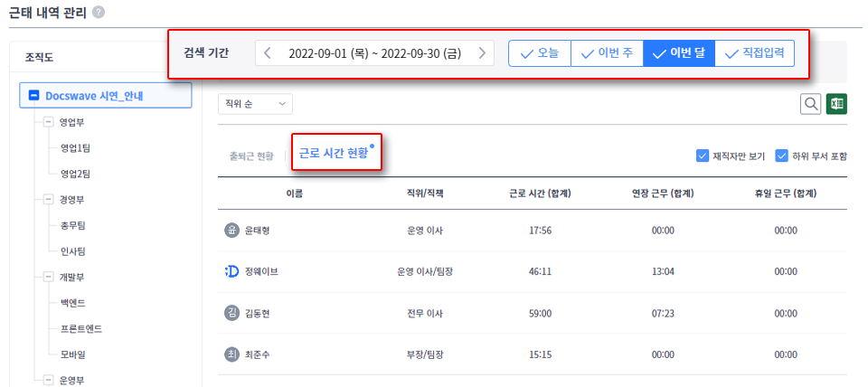Collapse the 영업부 tree node
The image size is (868, 387).
click(48, 122)
